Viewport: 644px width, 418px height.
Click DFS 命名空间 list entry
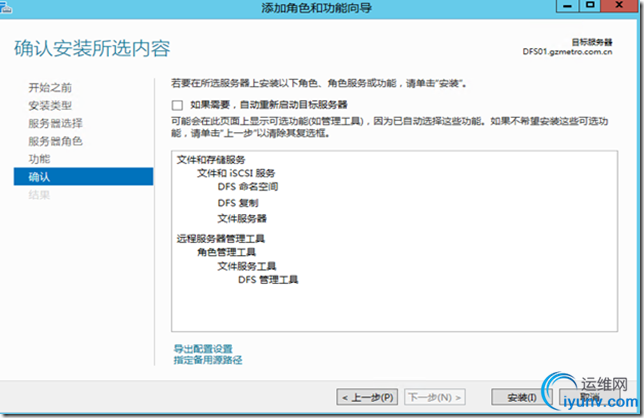248,187
